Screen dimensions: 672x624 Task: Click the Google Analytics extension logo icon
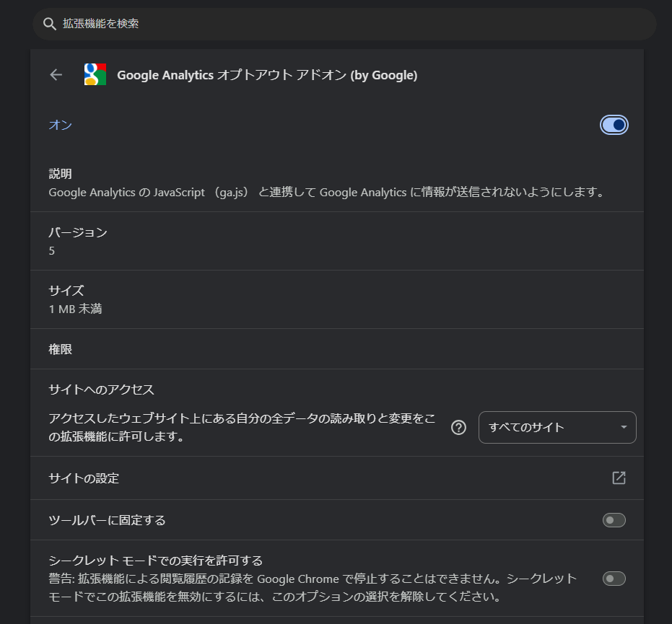(95, 74)
